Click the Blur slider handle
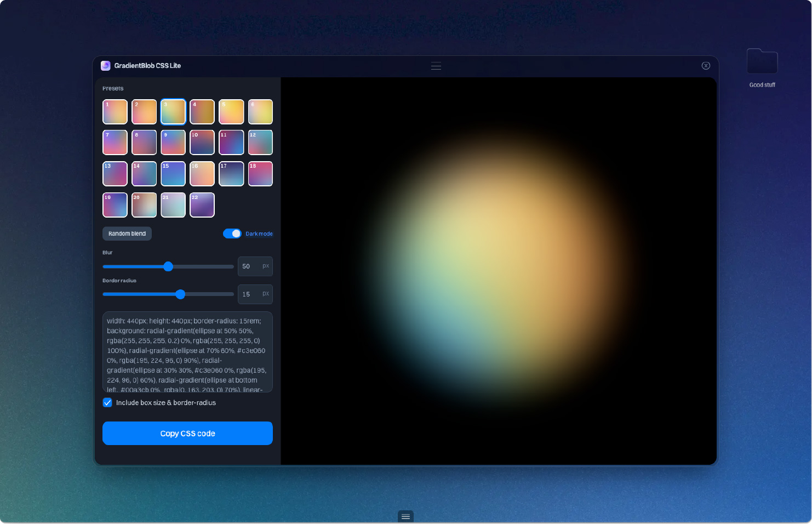812x524 pixels. tap(168, 266)
